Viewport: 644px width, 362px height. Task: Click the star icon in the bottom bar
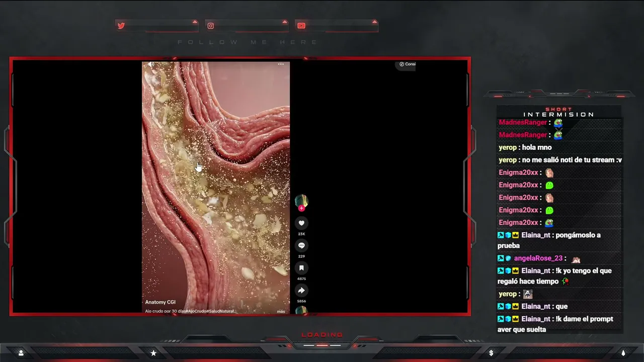coord(153,353)
